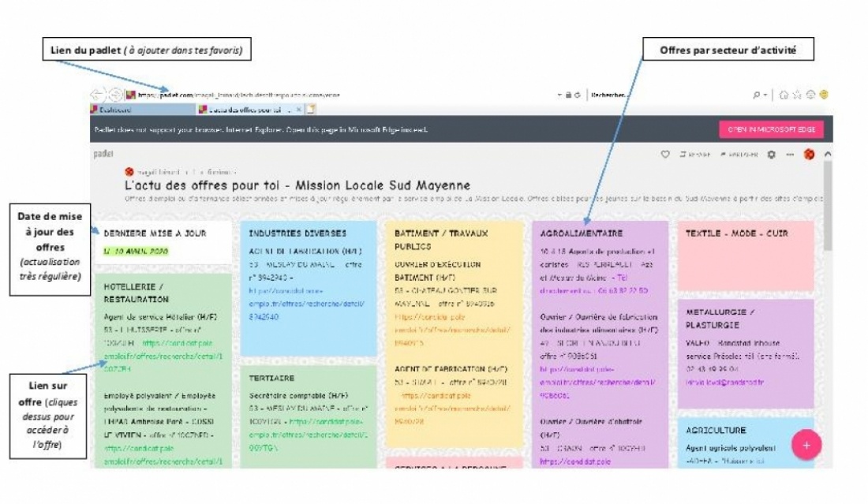Like the padlet with the heart icon

tap(665, 155)
